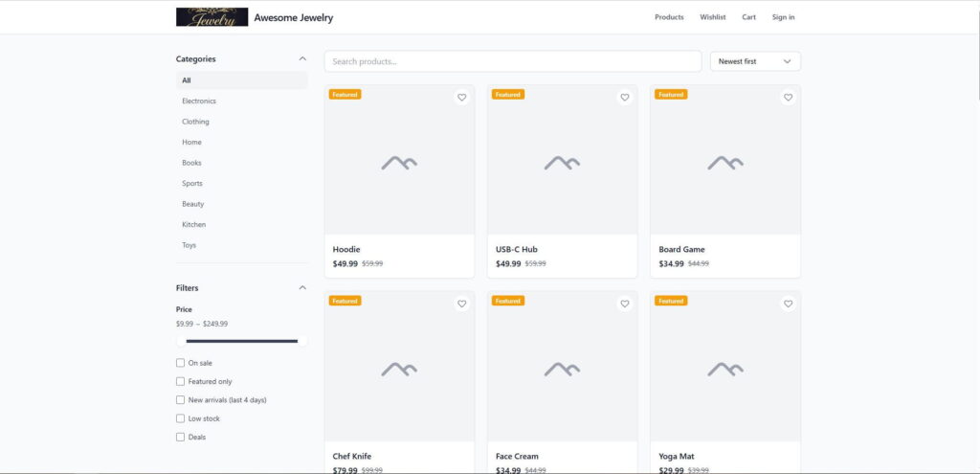Enable the On sale filter

(181, 363)
